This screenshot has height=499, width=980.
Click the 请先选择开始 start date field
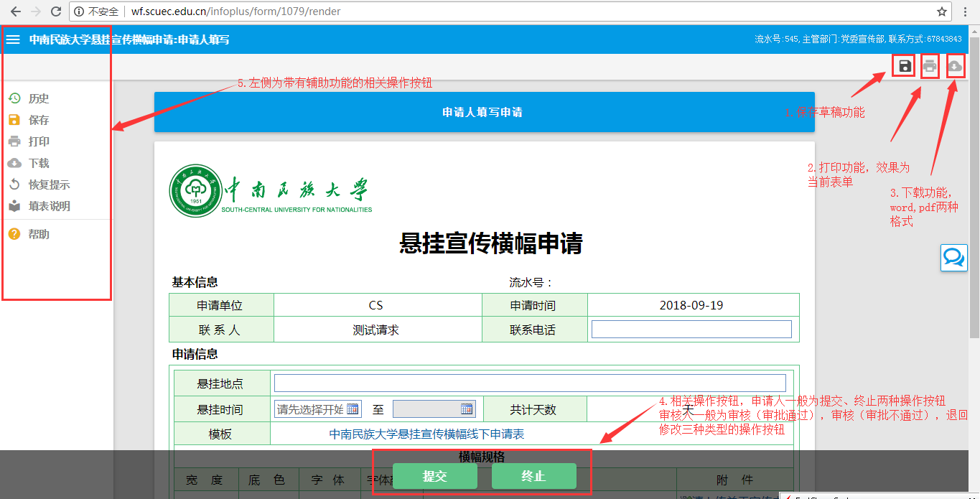317,409
